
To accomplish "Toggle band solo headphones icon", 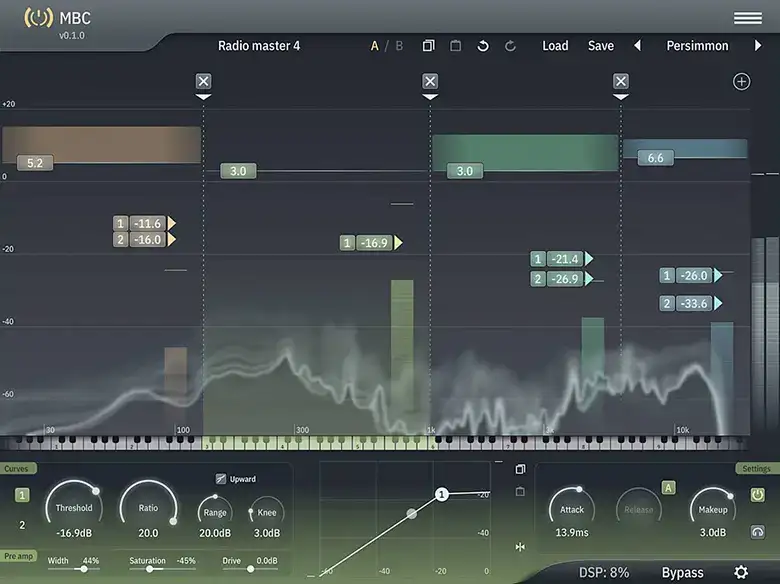I will point(757,532).
